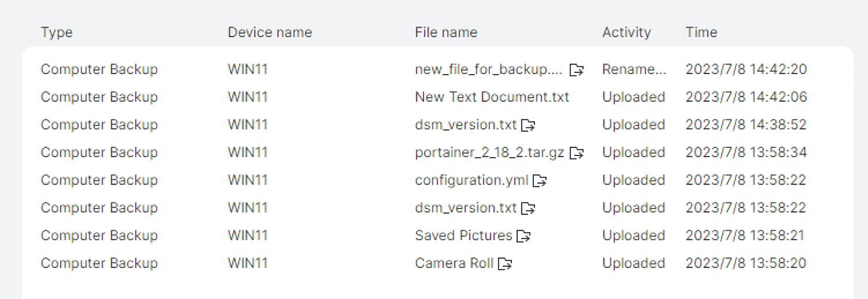Click the icon beside Saved Pictures
Screen dimensions: 868x299
pyautogui.click(x=524, y=236)
